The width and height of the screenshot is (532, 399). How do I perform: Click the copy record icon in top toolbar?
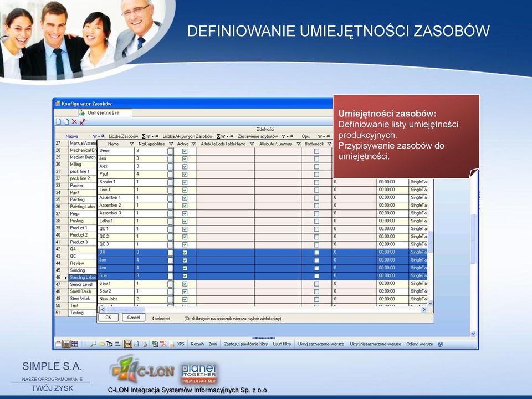[x=66, y=121]
